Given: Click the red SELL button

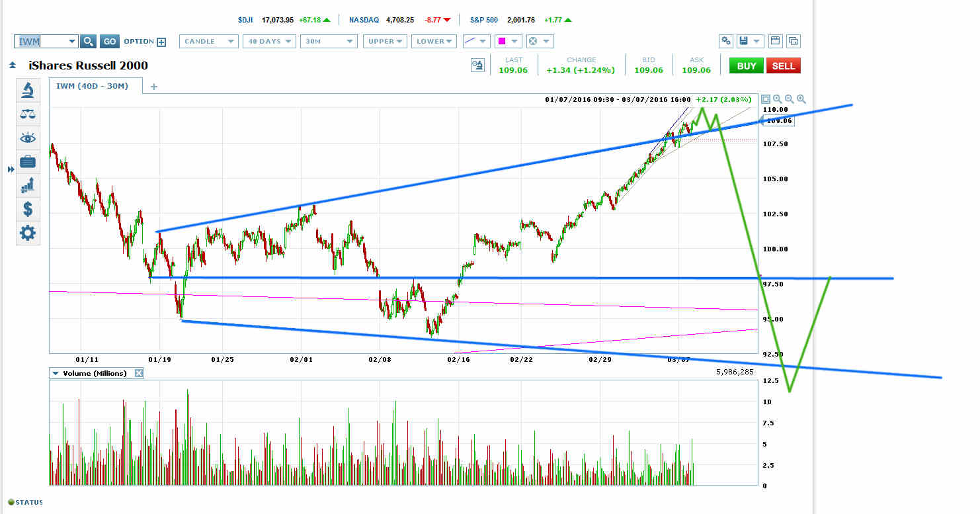Looking at the screenshot, I should point(784,65).
